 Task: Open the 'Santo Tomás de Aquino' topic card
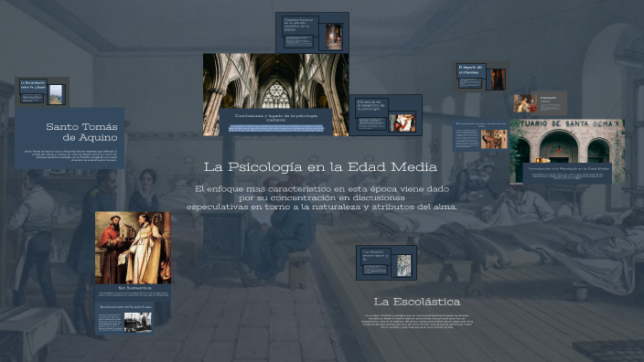click(70, 138)
